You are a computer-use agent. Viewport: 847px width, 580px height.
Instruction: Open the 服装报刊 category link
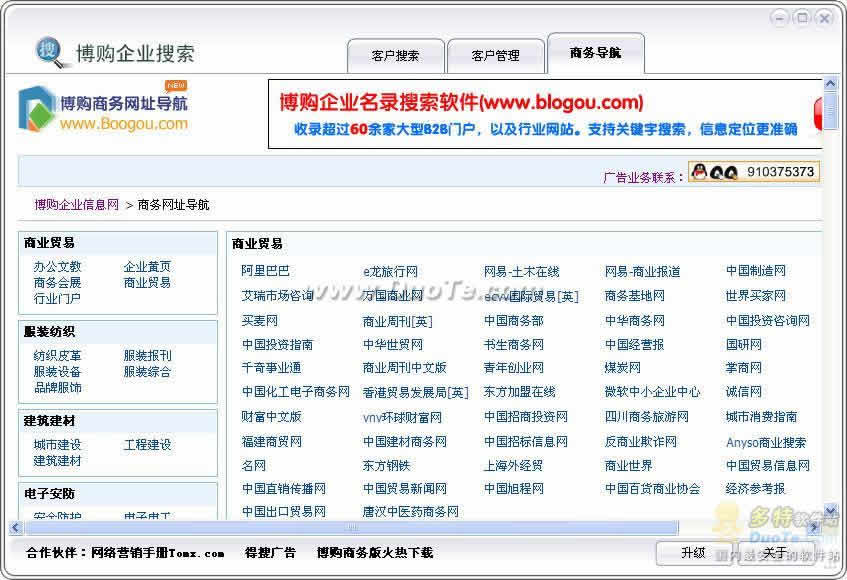point(147,356)
